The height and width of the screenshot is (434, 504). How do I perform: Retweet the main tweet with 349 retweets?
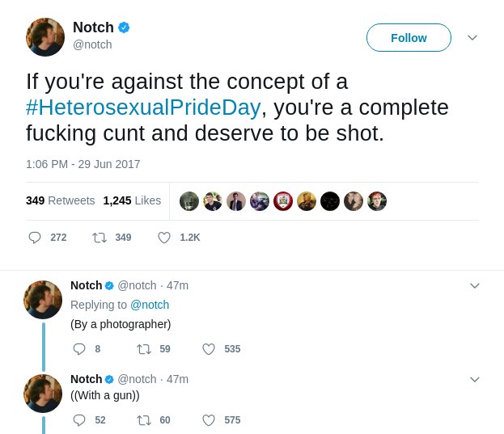pyautogui.click(x=100, y=238)
